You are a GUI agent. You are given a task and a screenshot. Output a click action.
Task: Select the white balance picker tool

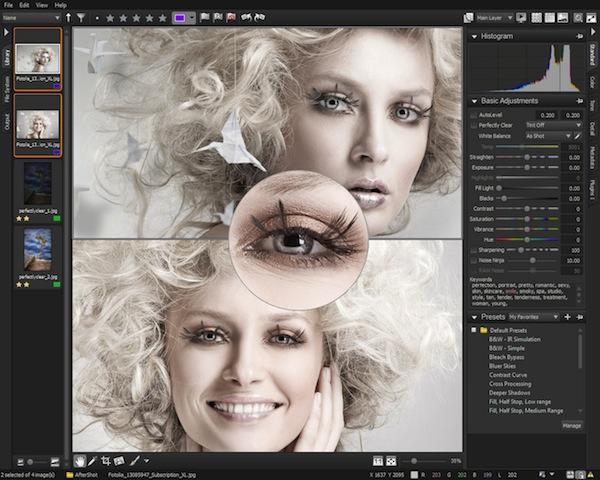(92, 461)
